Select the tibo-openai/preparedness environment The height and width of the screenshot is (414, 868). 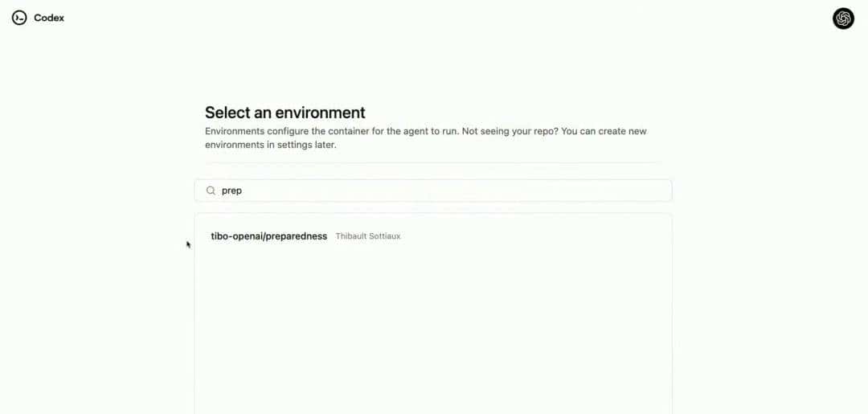(268, 236)
